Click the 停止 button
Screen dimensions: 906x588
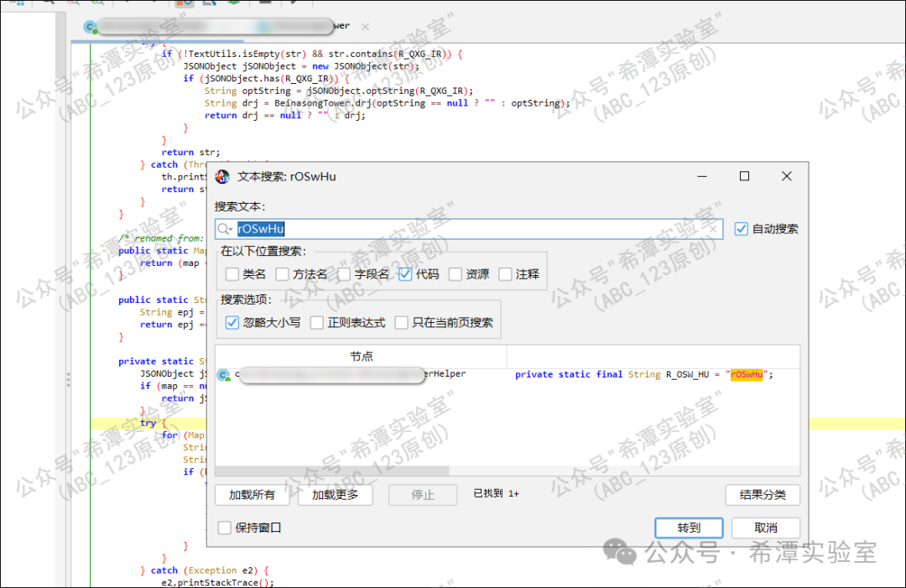point(422,495)
